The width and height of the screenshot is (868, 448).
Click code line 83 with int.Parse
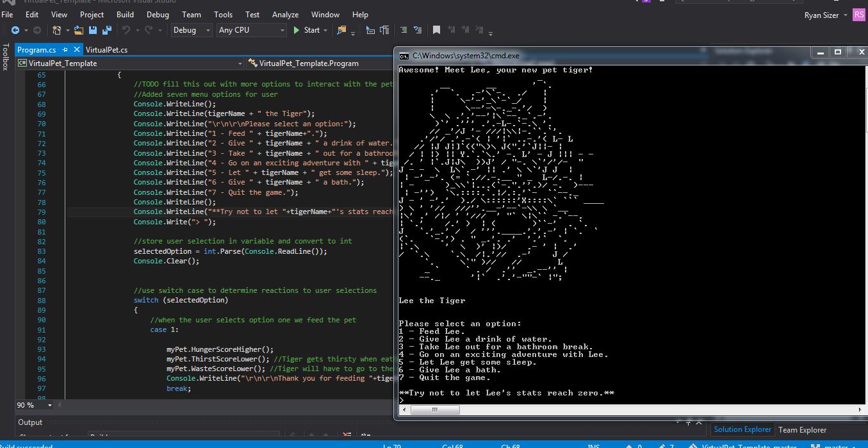(231, 251)
